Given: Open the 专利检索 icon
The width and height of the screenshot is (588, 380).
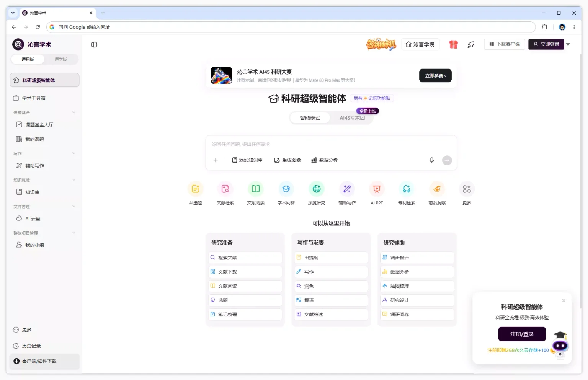Looking at the screenshot, I should tap(407, 189).
